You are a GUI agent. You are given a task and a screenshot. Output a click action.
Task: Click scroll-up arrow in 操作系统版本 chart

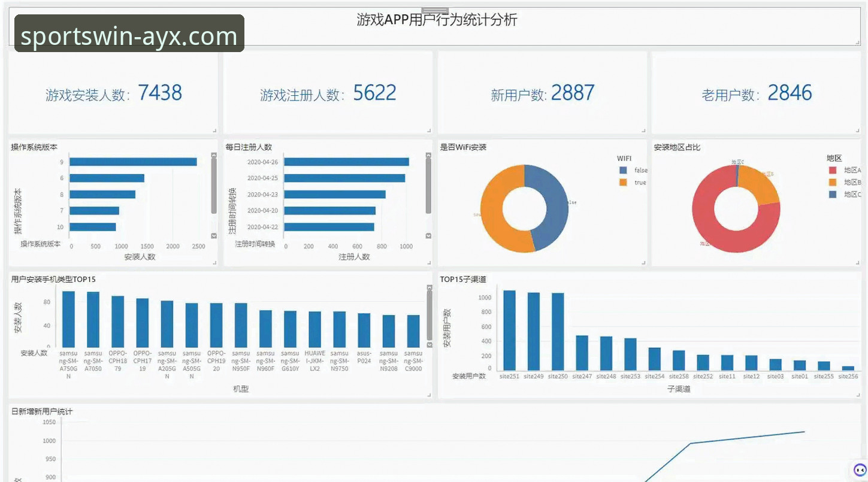click(214, 155)
